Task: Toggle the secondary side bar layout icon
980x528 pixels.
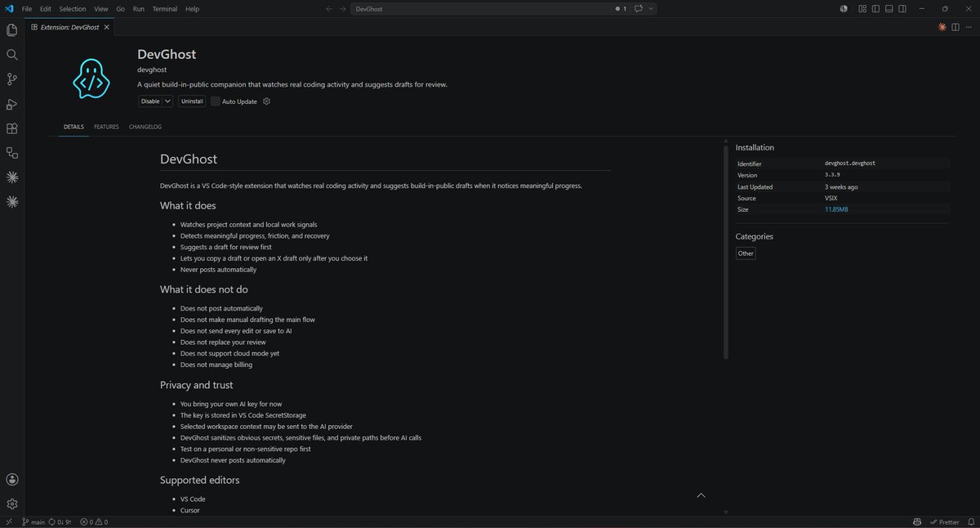Action: [x=902, y=8]
